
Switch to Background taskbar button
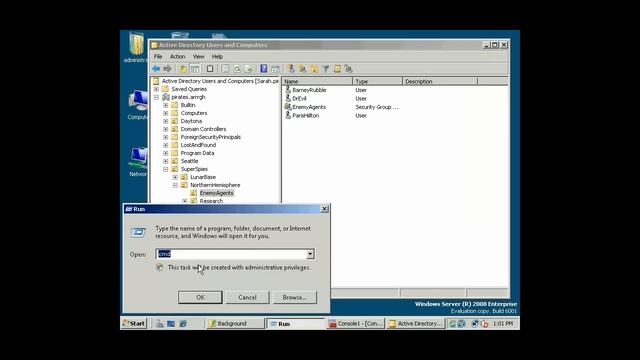tap(235, 323)
